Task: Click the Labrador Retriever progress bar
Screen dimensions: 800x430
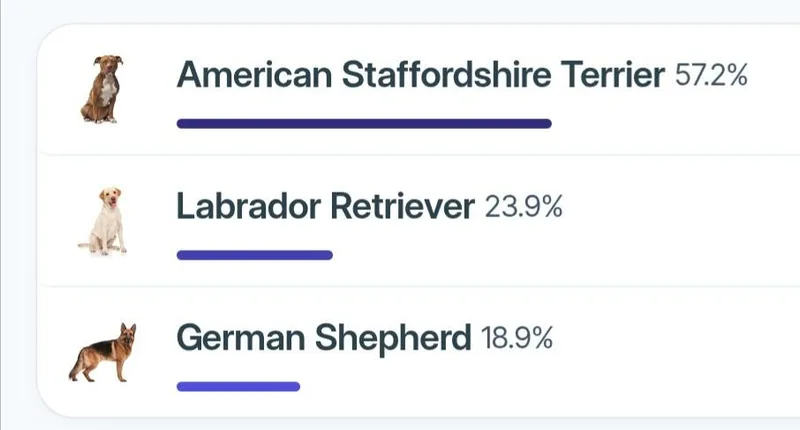Action: [x=254, y=255]
